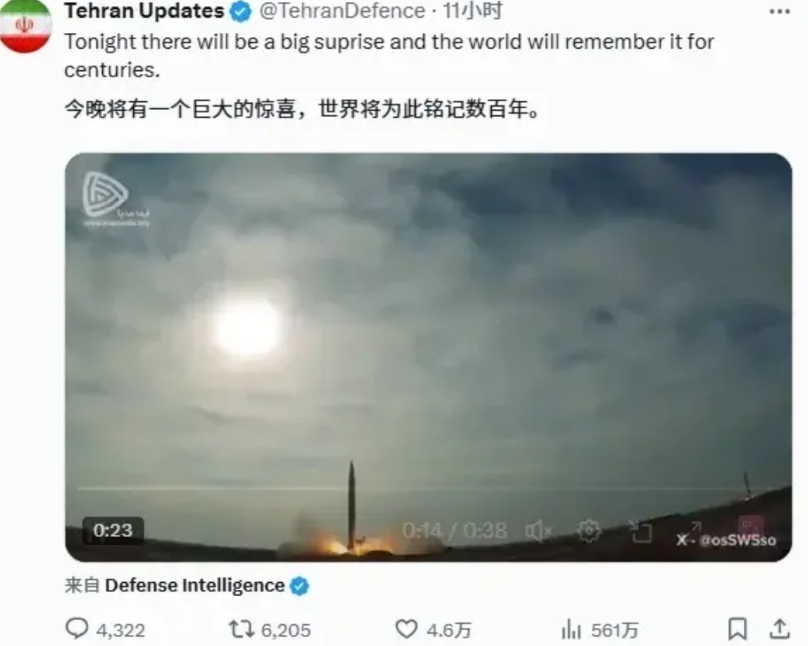The height and width of the screenshot is (646, 808).
Task: Open the 11小时 timestamp link
Action: [x=473, y=11]
